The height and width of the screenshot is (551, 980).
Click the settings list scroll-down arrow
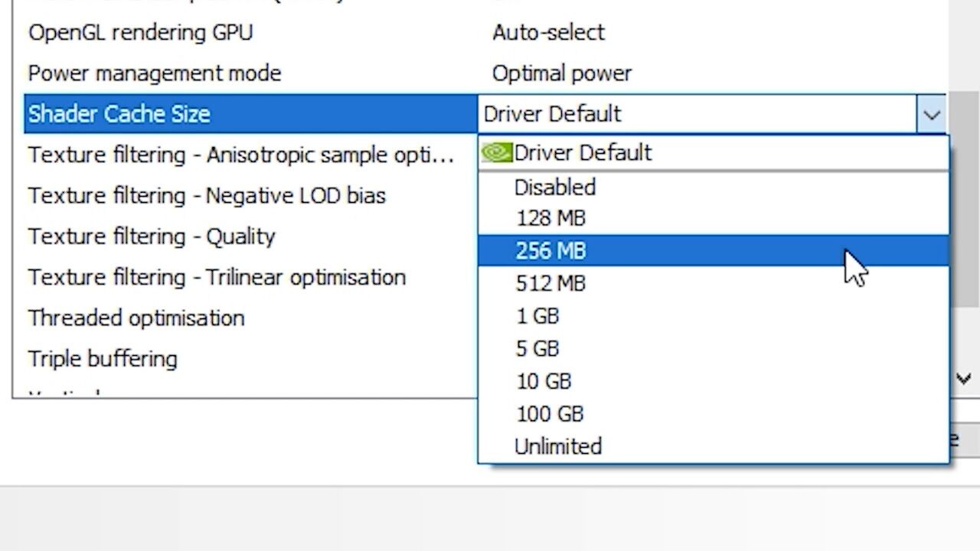click(963, 378)
